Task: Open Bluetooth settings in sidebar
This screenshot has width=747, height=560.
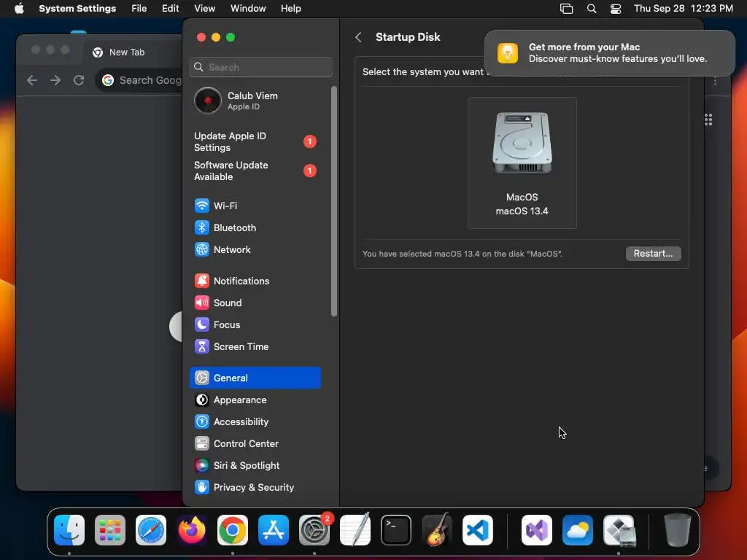Action: 255,227
